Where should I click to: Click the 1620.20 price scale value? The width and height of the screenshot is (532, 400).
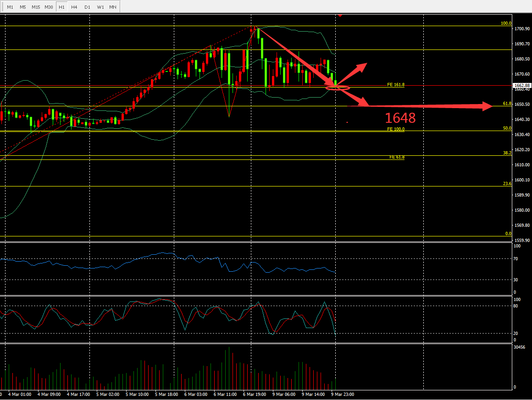[x=522, y=149]
